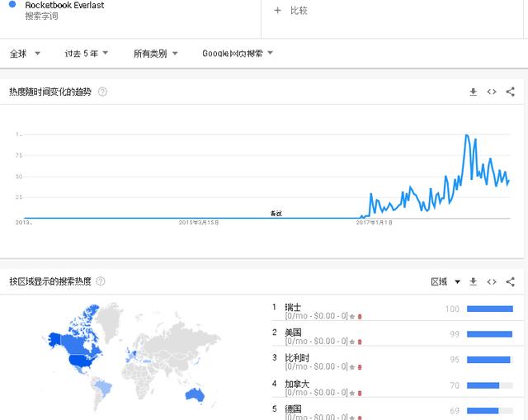The height and width of the screenshot is (420, 528).
Task: Click Australia on the world map
Action: click(195, 394)
